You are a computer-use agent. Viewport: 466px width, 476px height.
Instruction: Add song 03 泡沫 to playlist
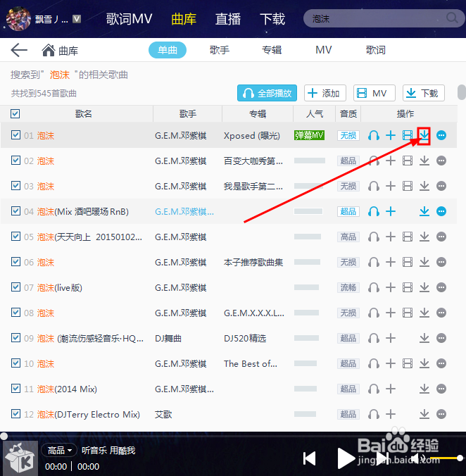click(x=391, y=186)
